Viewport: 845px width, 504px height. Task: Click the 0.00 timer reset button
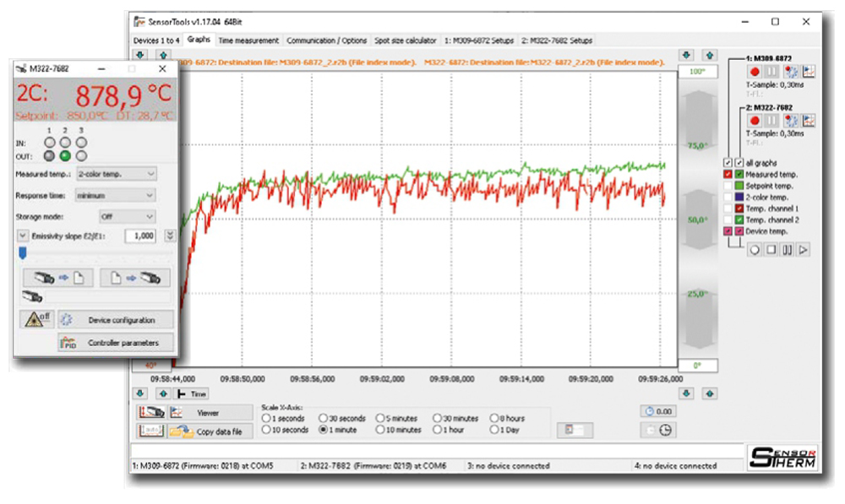[x=658, y=411]
